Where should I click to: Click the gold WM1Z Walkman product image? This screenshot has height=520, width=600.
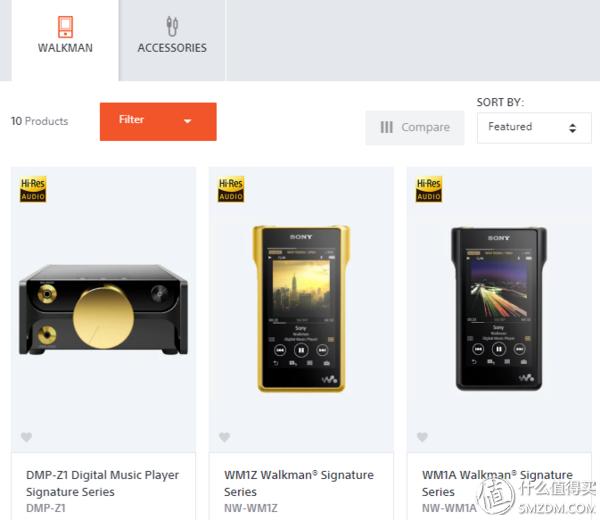[x=301, y=309]
